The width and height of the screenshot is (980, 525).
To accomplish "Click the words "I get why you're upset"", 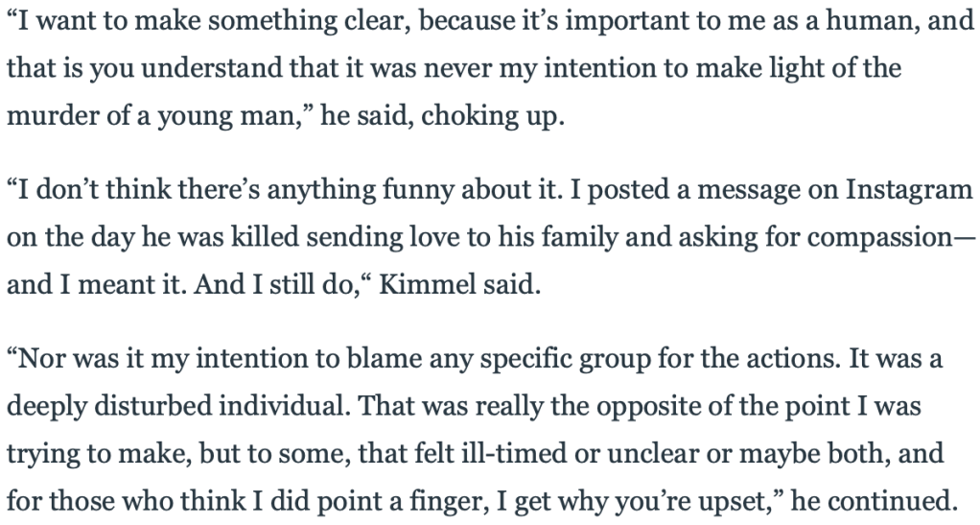I will point(637,501).
